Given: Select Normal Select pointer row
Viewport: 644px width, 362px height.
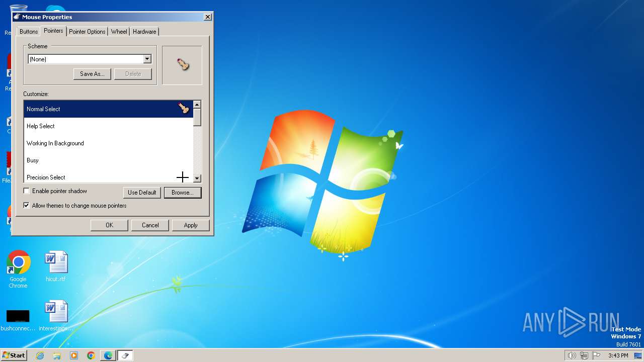Looking at the screenshot, I should (109, 109).
